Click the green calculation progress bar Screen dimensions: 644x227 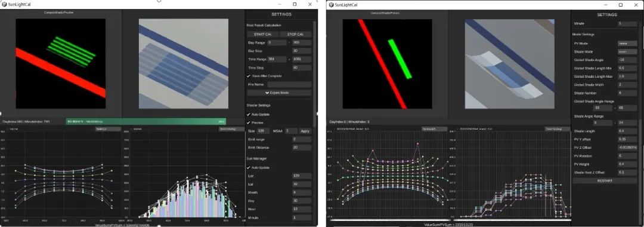(146, 122)
